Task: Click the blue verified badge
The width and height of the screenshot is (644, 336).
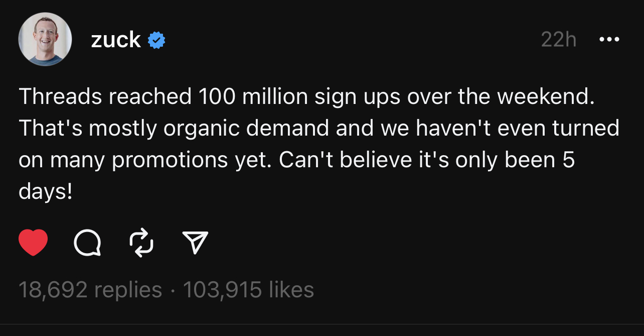Action: click(x=156, y=40)
